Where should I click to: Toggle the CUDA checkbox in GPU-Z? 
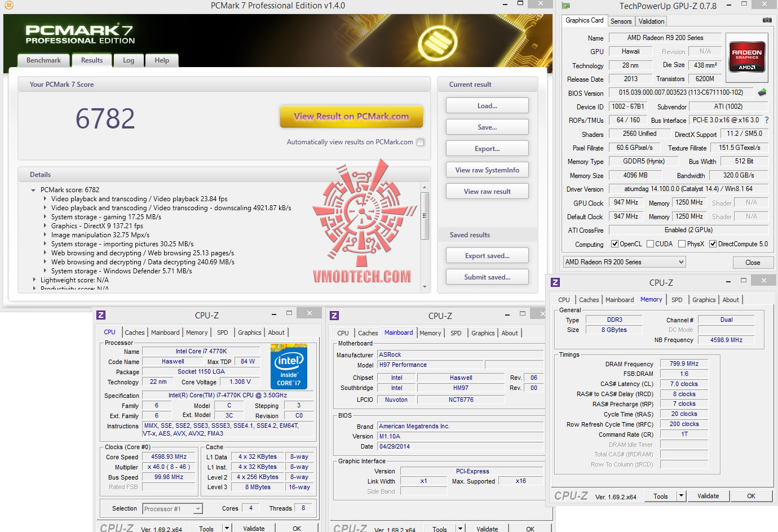coord(650,244)
